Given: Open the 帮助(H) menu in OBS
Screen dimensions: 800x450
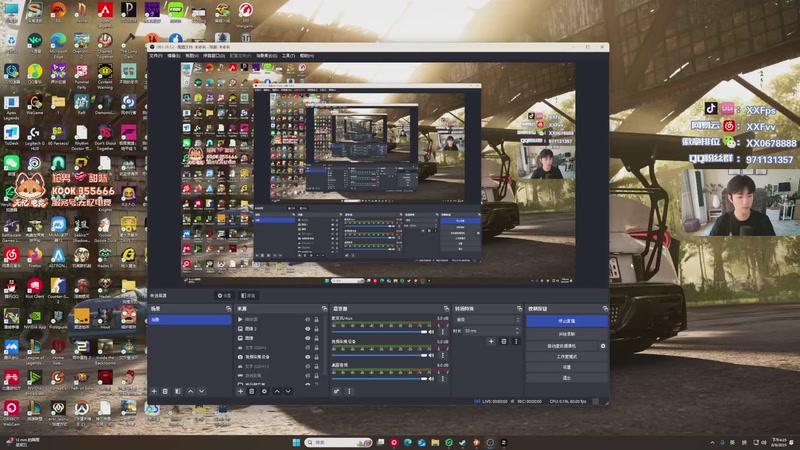Looking at the screenshot, I should click(307, 56).
